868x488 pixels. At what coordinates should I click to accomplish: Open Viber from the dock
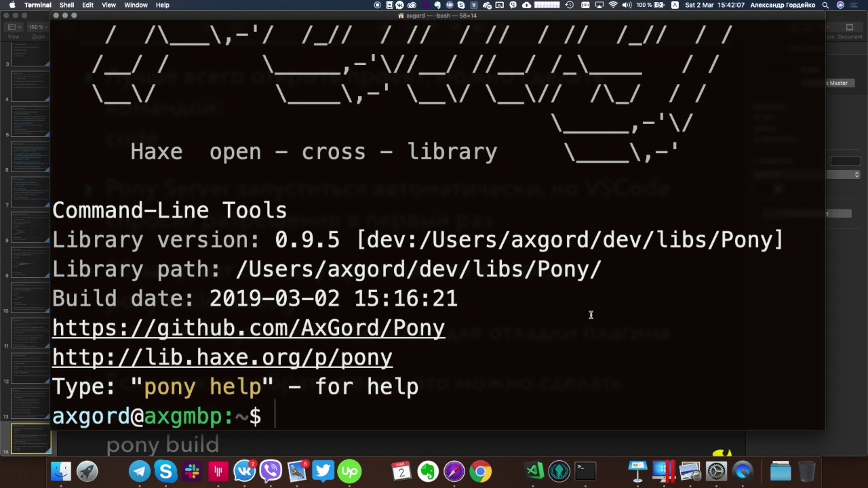point(271,471)
